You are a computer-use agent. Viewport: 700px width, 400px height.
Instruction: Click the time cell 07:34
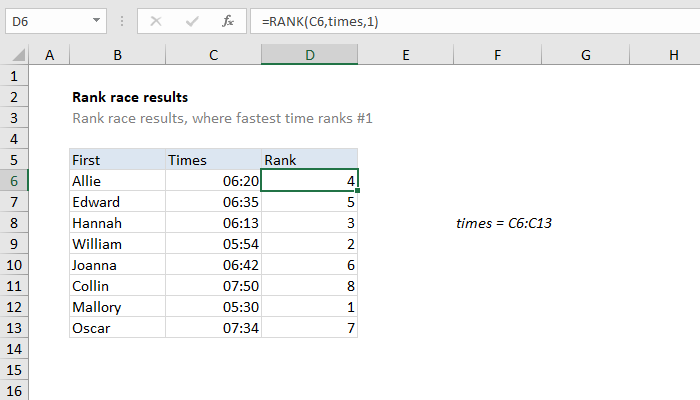pos(213,328)
